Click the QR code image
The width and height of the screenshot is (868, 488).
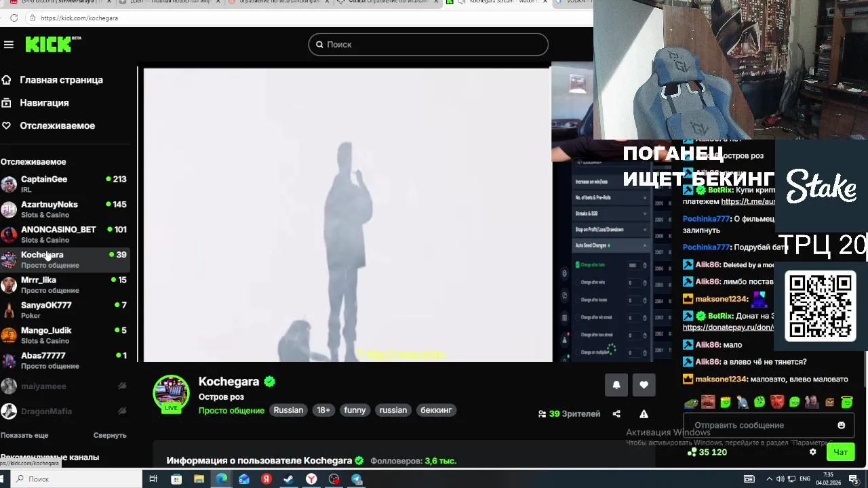821,306
